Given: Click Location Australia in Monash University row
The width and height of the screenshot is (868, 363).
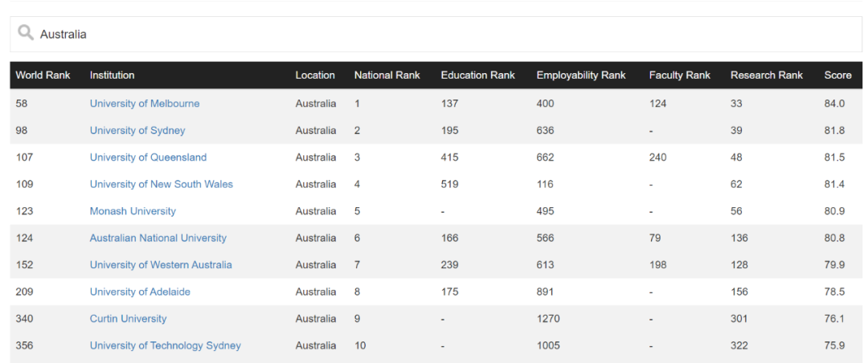Looking at the screenshot, I should (316, 211).
